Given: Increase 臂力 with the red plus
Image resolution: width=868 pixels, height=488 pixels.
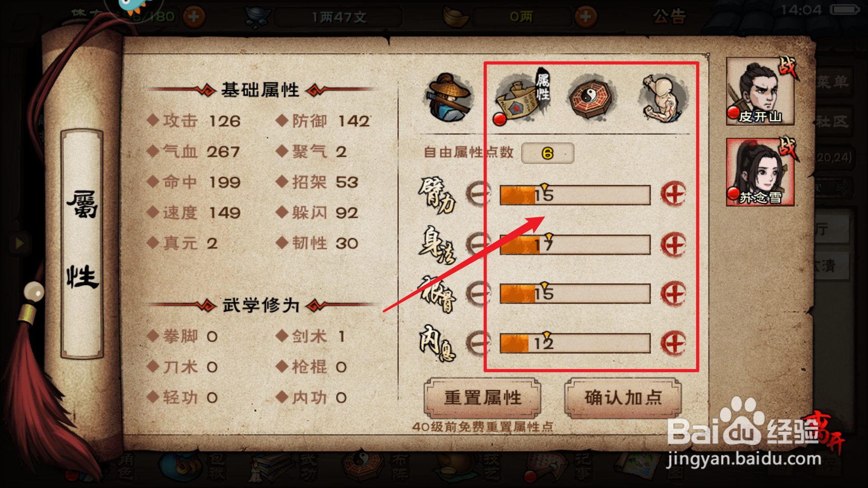Looking at the screenshot, I should coord(674,195).
